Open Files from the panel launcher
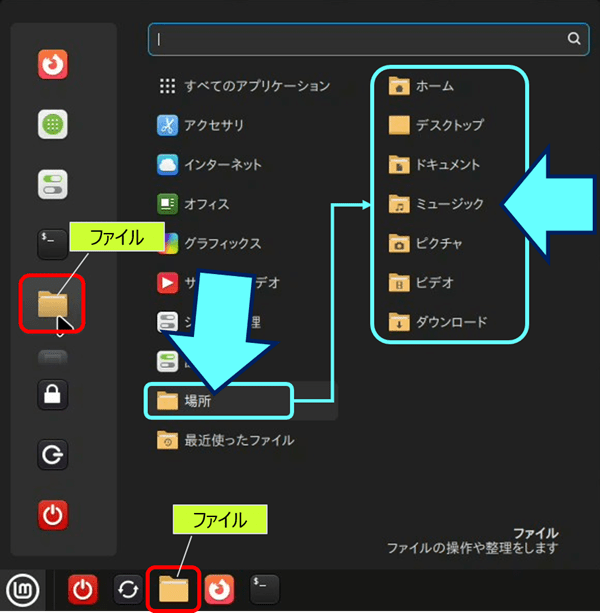The width and height of the screenshot is (600, 613). tap(174, 589)
